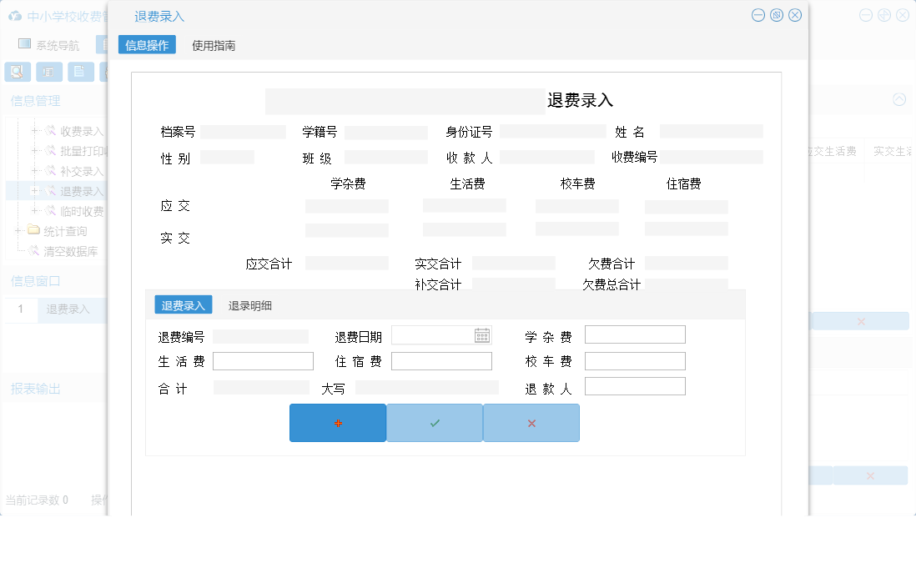Cancel entry using the red cross button
916x588 pixels.
coord(531,423)
